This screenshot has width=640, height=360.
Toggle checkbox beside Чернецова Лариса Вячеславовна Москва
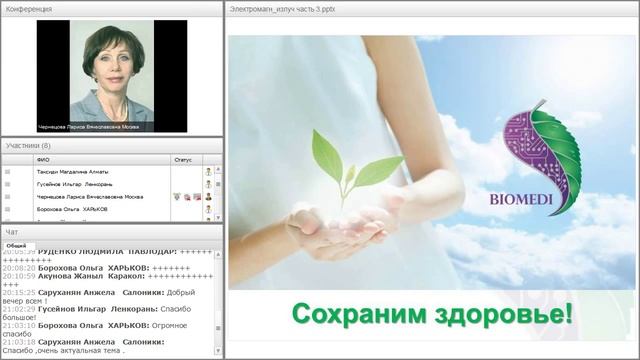point(7,197)
